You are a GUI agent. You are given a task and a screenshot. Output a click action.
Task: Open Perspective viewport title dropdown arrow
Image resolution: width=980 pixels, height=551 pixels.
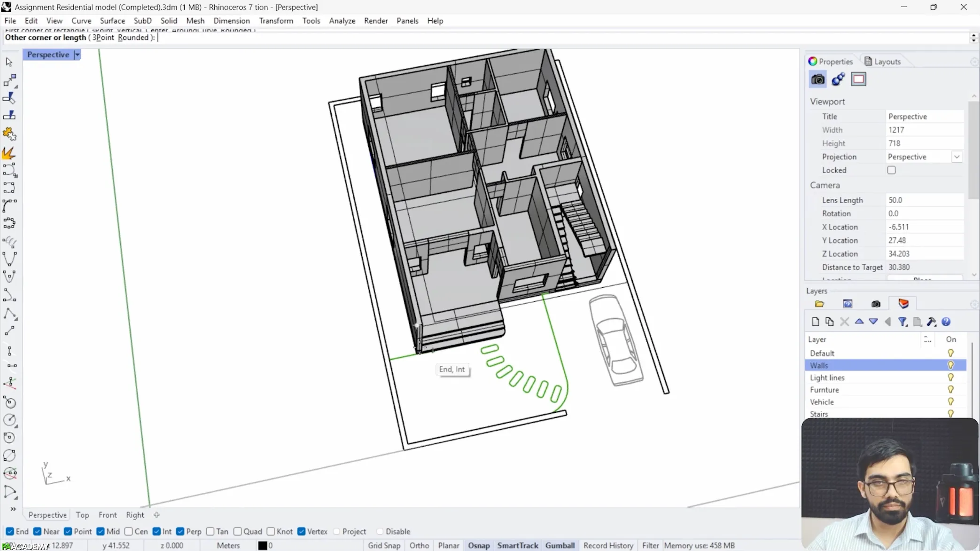pyautogui.click(x=77, y=55)
